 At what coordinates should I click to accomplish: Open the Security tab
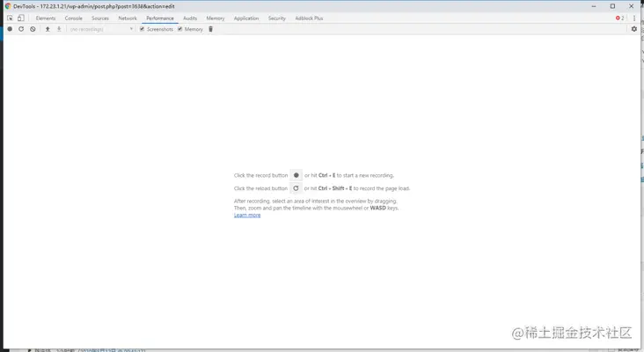277,18
